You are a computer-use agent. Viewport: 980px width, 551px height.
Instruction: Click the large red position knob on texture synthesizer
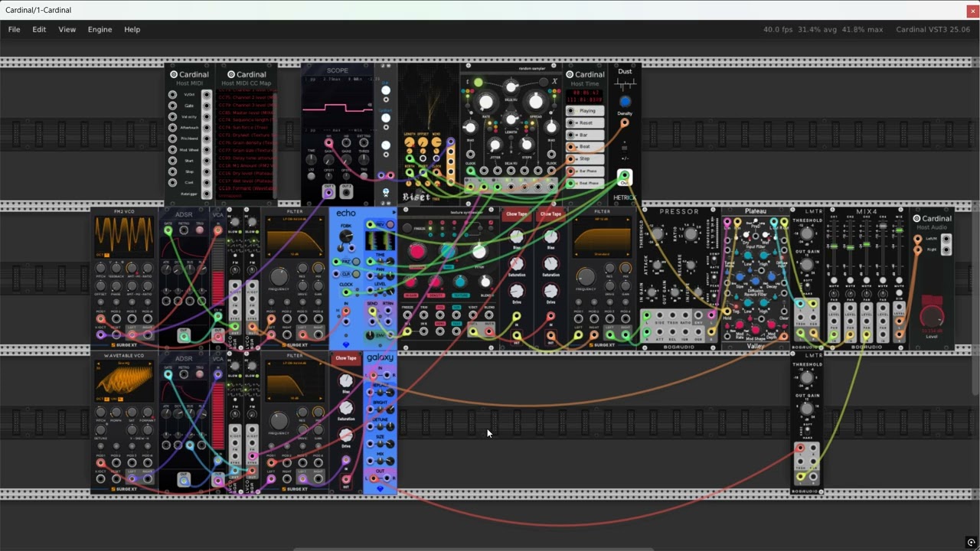(x=417, y=252)
